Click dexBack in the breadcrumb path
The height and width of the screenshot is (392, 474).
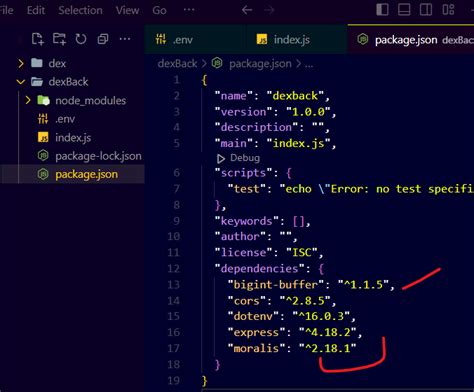(177, 63)
